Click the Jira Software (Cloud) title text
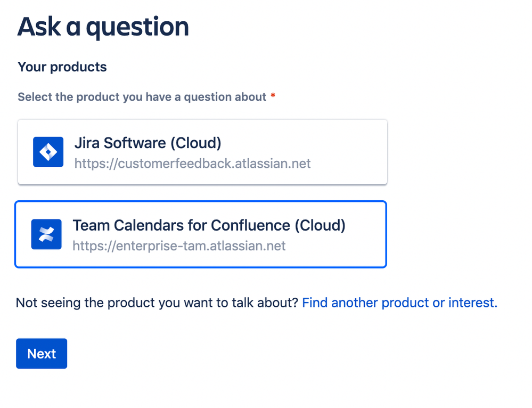This screenshot has width=532, height=408. (x=148, y=143)
